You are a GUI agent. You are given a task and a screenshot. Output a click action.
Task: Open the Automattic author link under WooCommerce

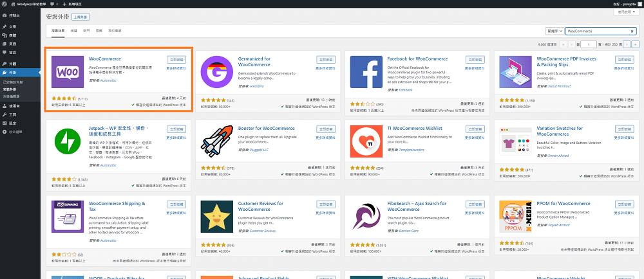(x=108, y=80)
